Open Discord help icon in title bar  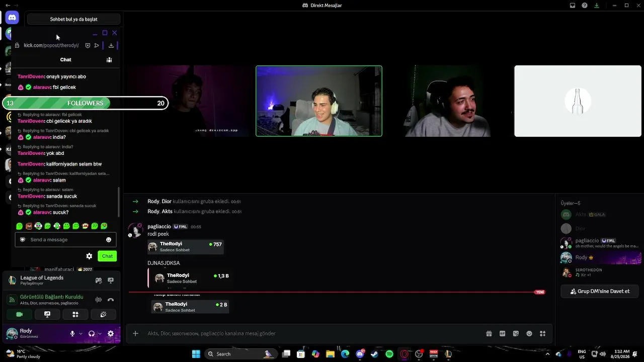pyautogui.click(x=585, y=6)
